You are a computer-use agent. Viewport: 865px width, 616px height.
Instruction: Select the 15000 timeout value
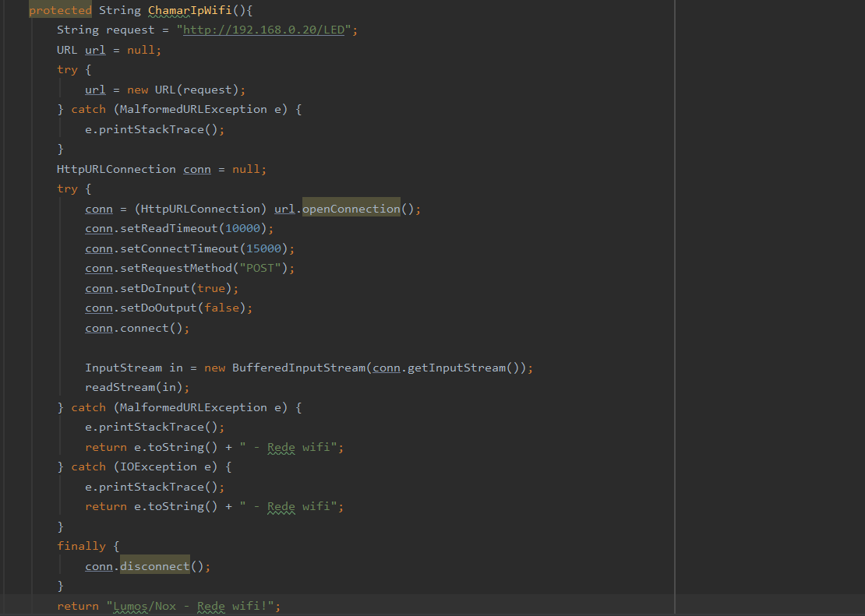point(263,248)
